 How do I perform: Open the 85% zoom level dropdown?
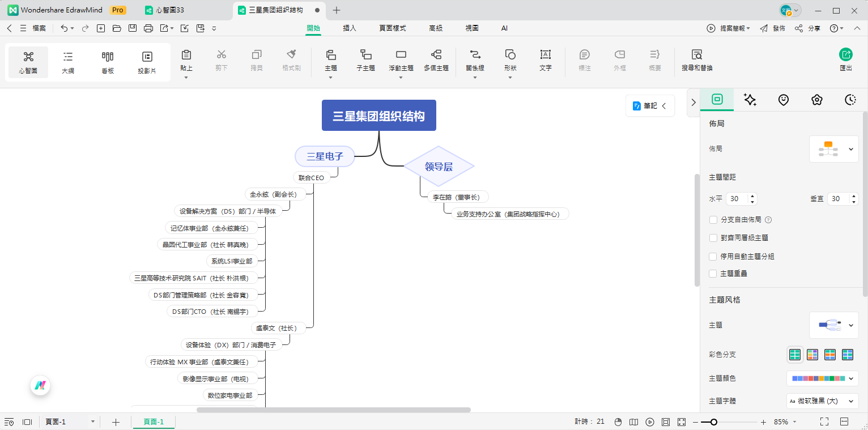(785, 422)
